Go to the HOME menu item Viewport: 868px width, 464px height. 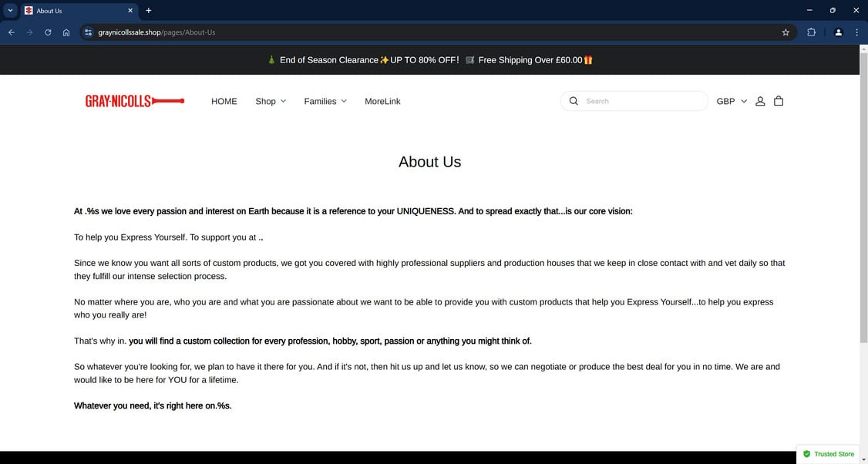pyautogui.click(x=224, y=101)
